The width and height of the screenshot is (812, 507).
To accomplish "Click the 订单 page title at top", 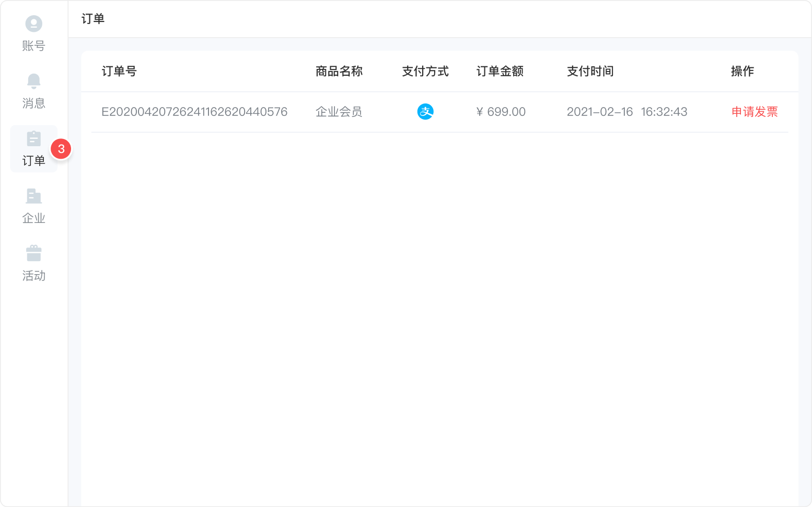I will [x=93, y=19].
